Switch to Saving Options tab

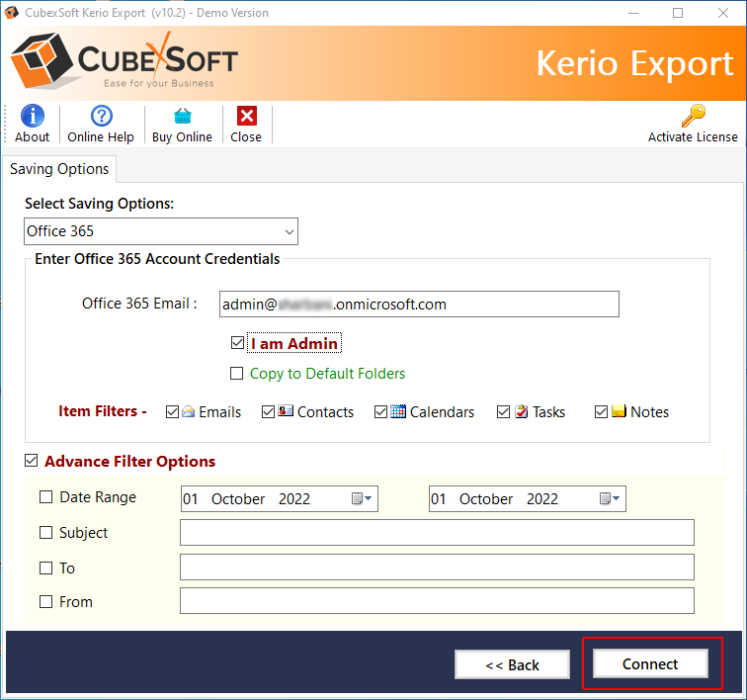59,169
